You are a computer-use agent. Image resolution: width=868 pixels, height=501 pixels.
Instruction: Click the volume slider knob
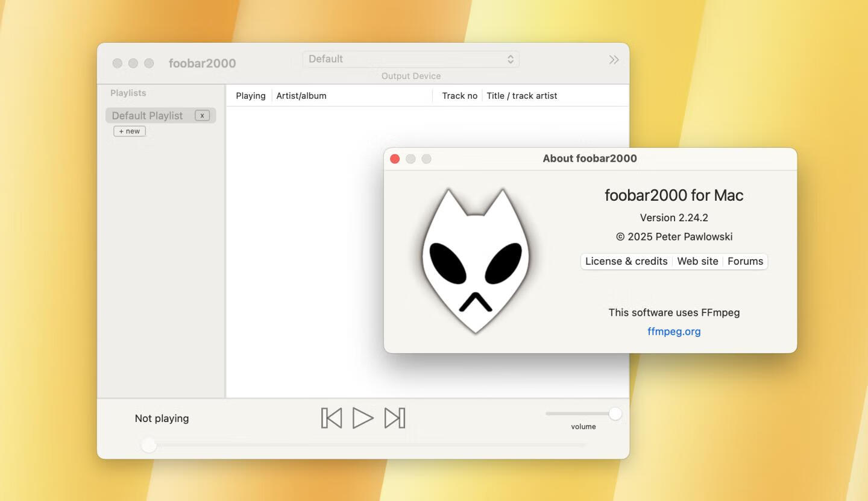click(x=615, y=414)
